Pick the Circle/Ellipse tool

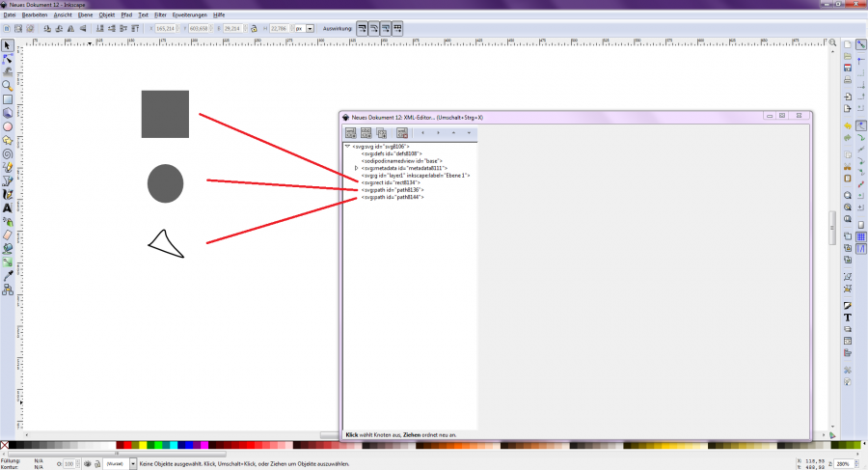click(x=8, y=125)
